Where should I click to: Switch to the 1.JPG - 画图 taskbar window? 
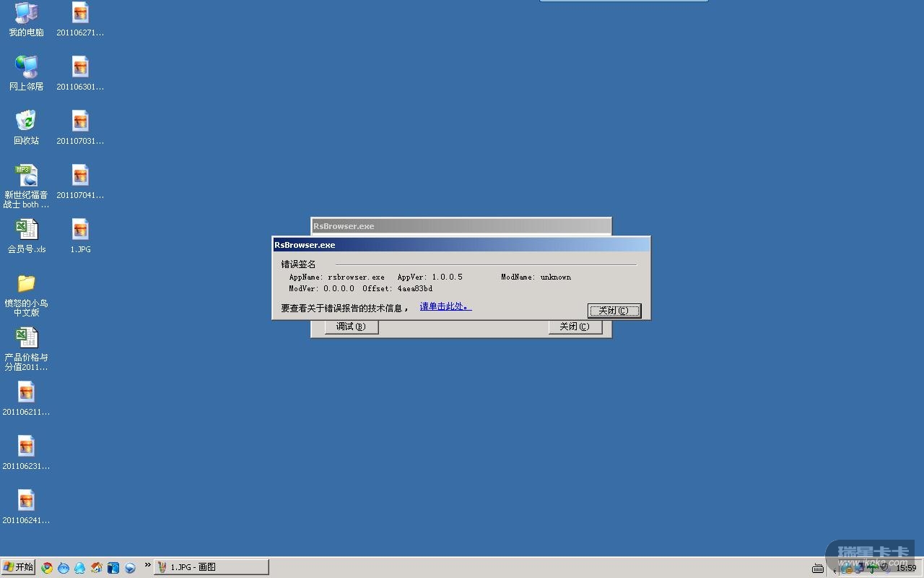click(212, 567)
